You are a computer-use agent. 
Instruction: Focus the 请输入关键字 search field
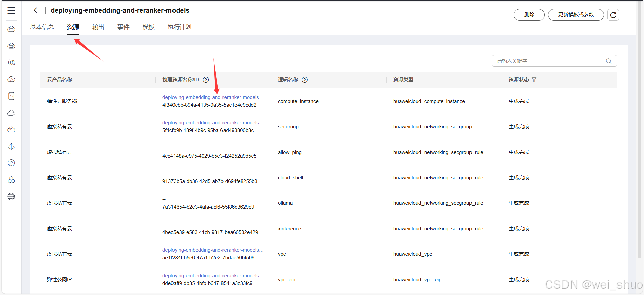coord(554,61)
